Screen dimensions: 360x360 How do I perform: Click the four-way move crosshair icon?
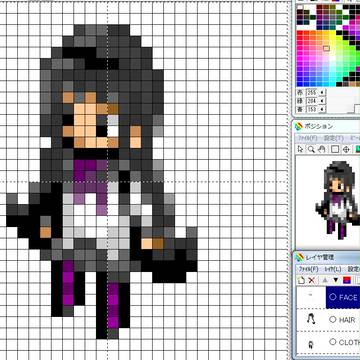[346, 149]
